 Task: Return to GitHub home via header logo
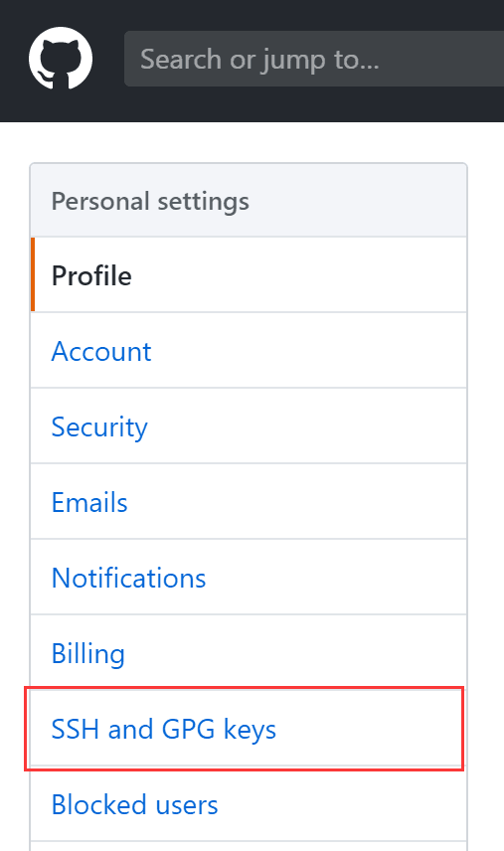coord(61,58)
